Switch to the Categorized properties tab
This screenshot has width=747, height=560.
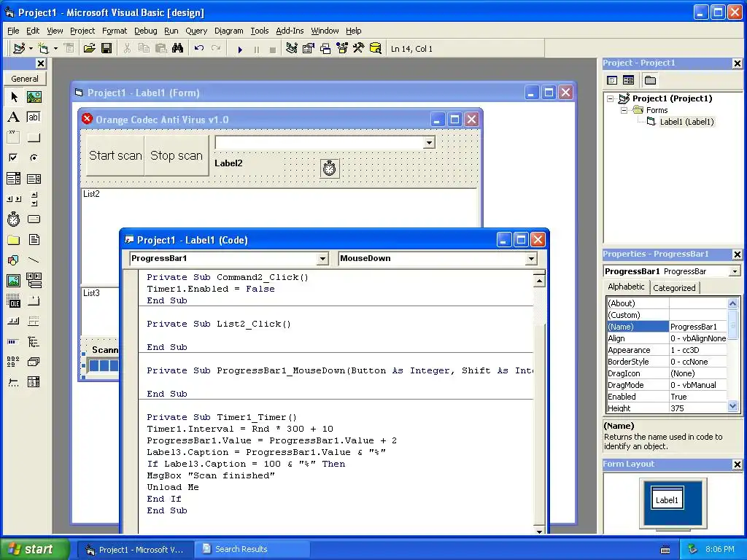pyautogui.click(x=674, y=287)
